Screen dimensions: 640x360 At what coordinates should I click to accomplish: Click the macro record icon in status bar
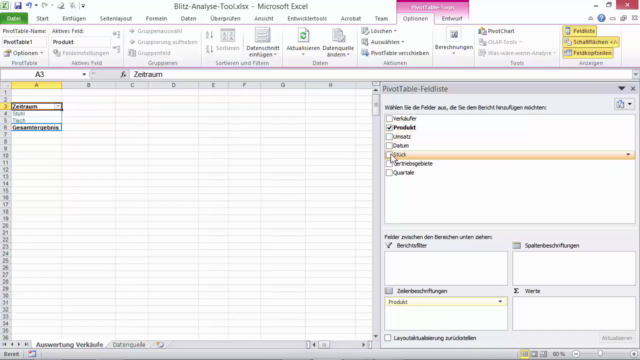point(32,354)
